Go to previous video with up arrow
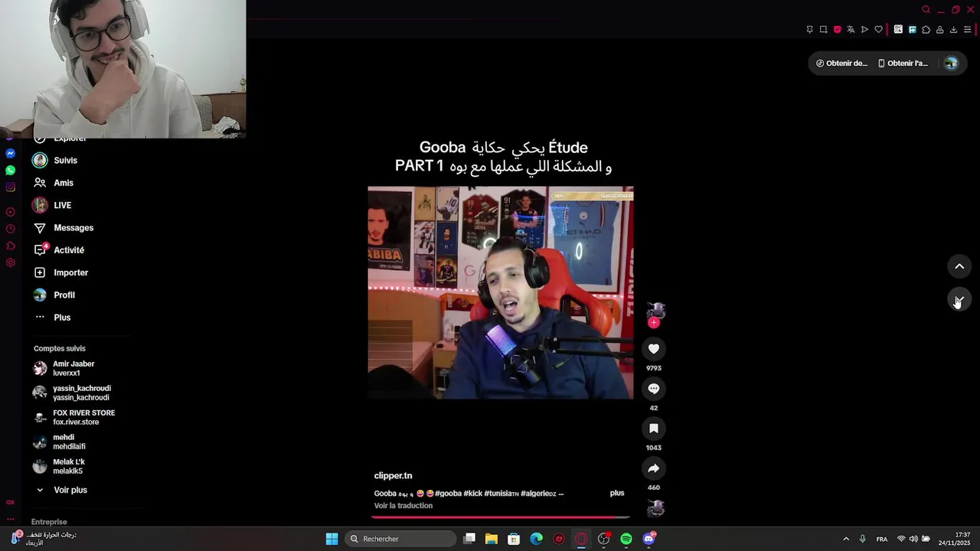The width and height of the screenshot is (980, 551). tap(959, 266)
